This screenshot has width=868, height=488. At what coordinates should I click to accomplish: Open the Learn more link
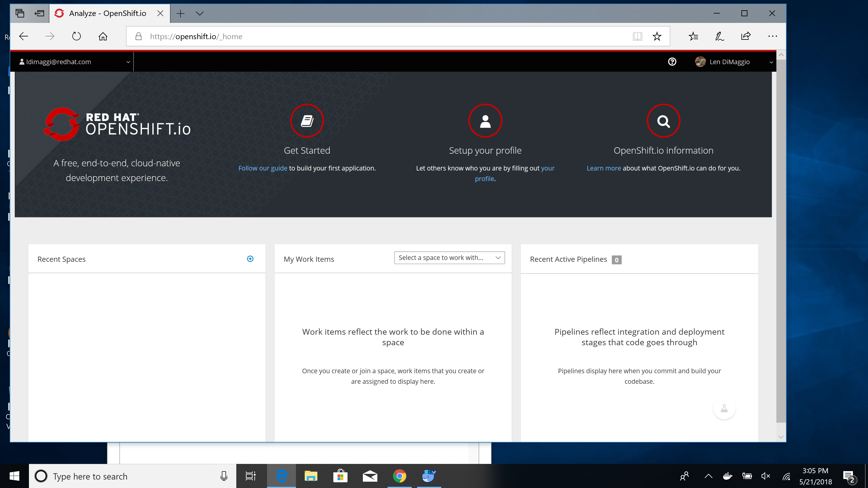(604, 168)
